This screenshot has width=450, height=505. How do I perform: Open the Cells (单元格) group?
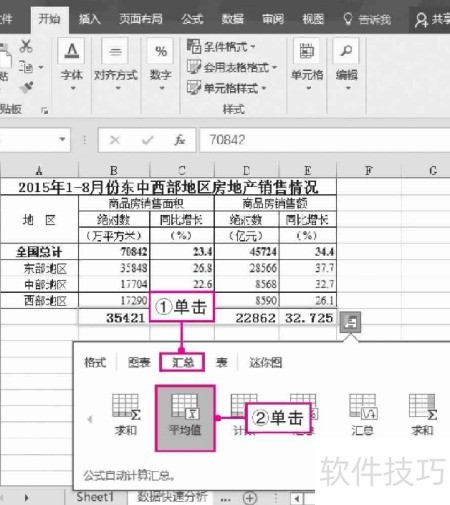(307, 64)
